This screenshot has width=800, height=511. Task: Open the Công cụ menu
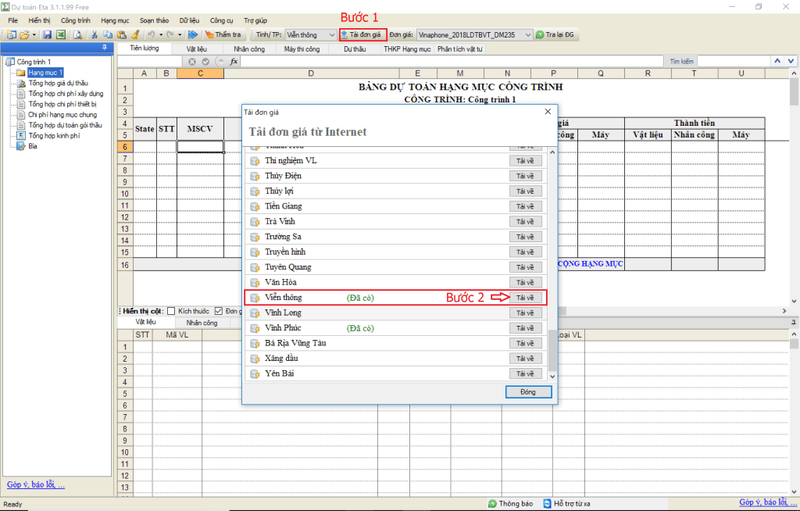tap(221, 20)
